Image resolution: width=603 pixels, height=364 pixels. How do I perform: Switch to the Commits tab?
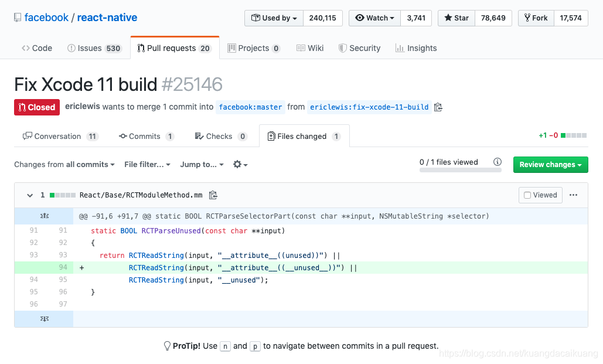coord(146,136)
